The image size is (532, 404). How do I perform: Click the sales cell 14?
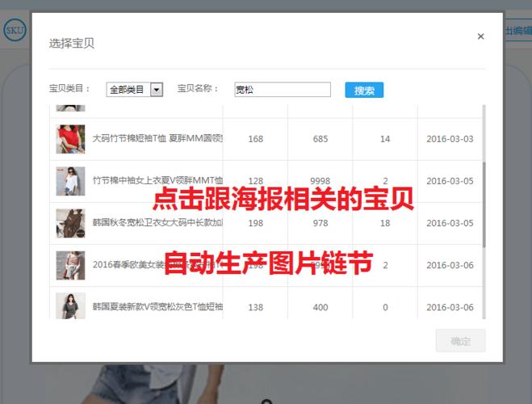click(385, 139)
